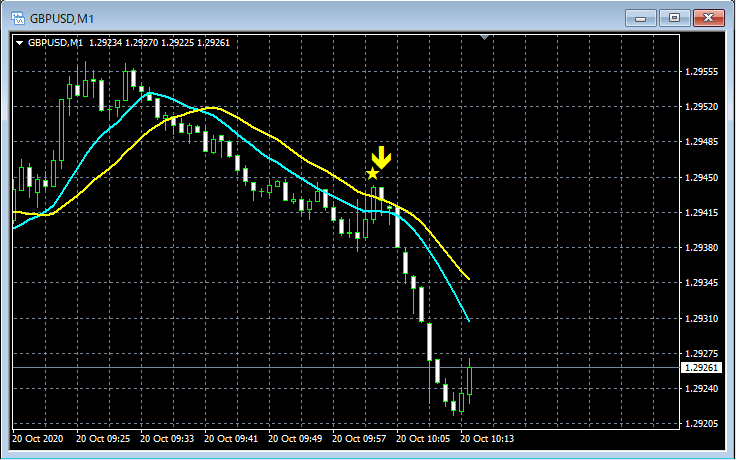The height and width of the screenshot is (460, 737).
Task: Click the 1.29310 price scale label
Action: (x=702, y=319)
